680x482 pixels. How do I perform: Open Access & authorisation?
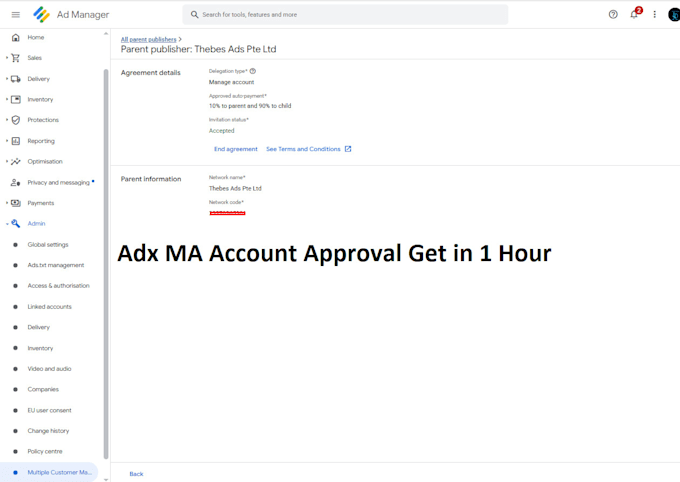point(59,285)
